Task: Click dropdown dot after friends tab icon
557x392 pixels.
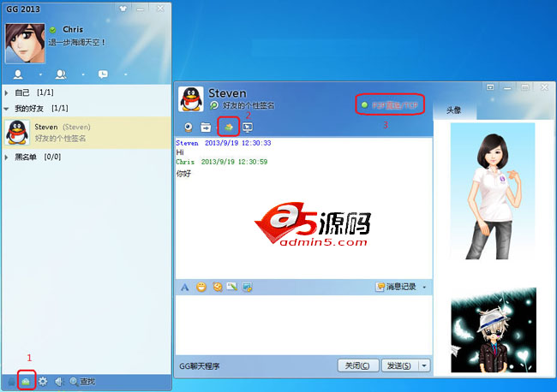Action: click(40, 74)
